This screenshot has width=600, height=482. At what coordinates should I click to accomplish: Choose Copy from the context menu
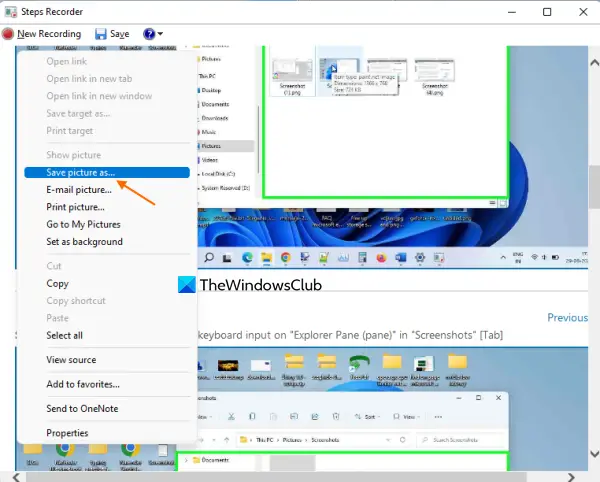pyautogui.click(x=57, y=283)
